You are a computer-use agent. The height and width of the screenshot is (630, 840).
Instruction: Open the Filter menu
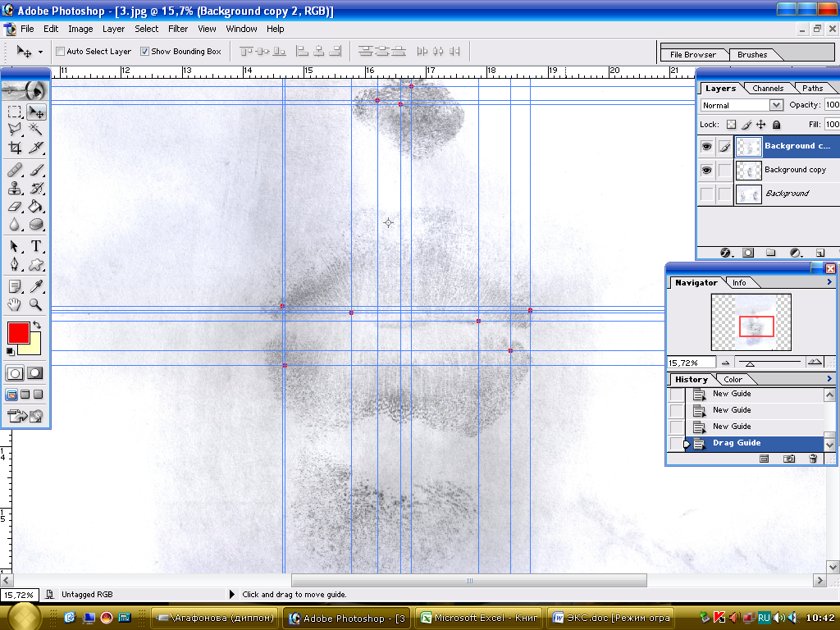click(178, 29)
